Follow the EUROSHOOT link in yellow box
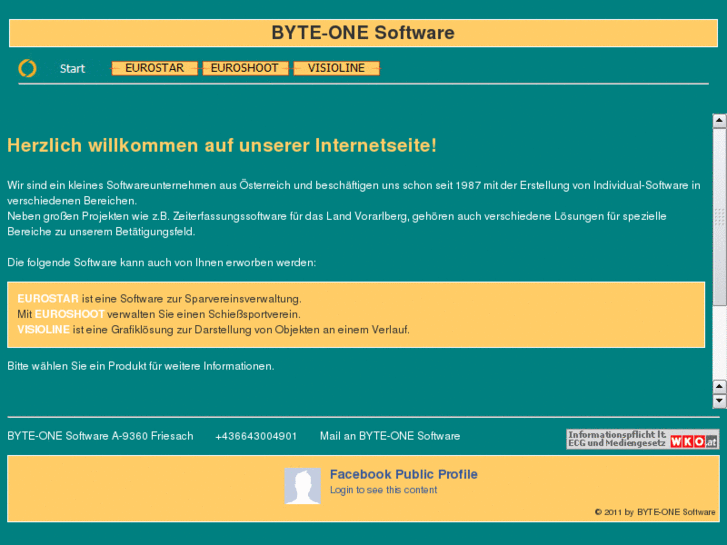Viewport: 727px width, 545px height. click(x=70, y=314)
